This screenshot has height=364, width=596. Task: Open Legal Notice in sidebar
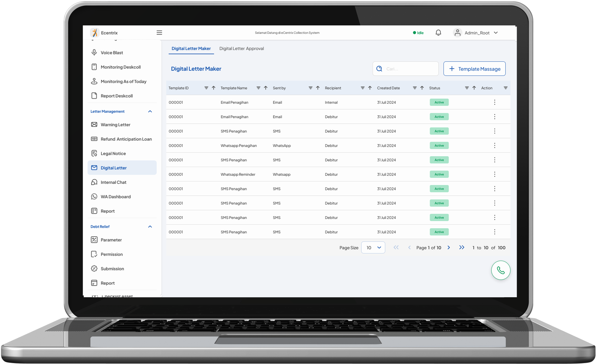click(x=113, y=154)
